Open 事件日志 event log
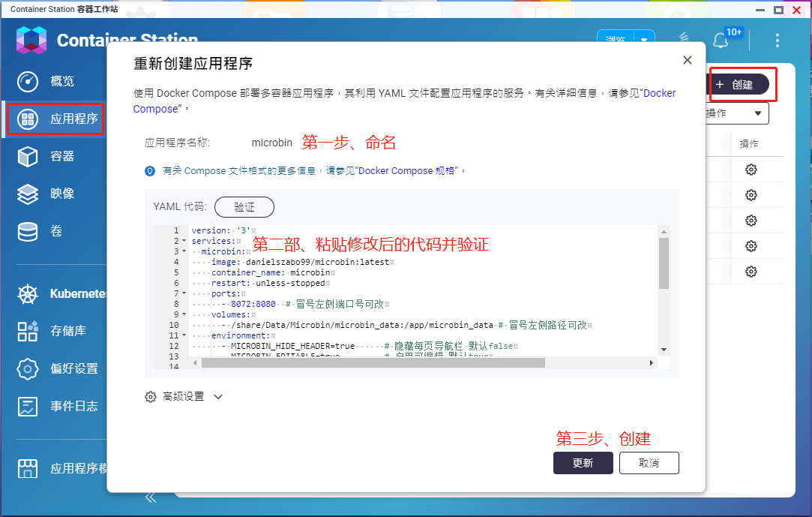The height and width of the screenshot is (517, 812). point(74,406)
